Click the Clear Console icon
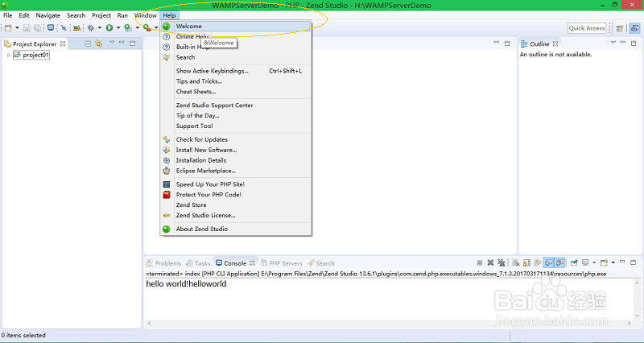 click(x=516, y=262)
